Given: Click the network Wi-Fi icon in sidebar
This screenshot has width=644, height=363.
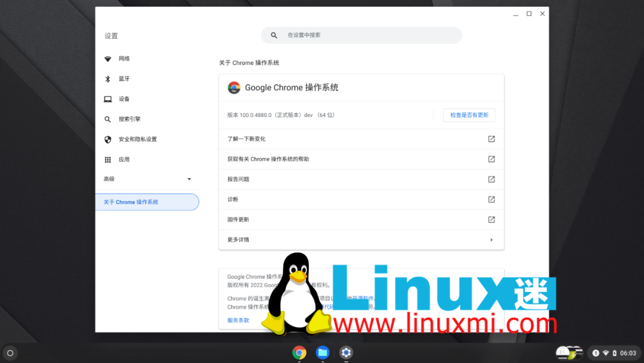Looking at the screenshot, I should click(108, 58).
